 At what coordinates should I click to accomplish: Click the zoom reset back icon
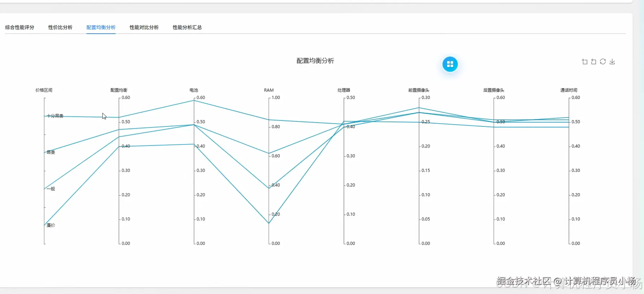(x=594, y=62)
